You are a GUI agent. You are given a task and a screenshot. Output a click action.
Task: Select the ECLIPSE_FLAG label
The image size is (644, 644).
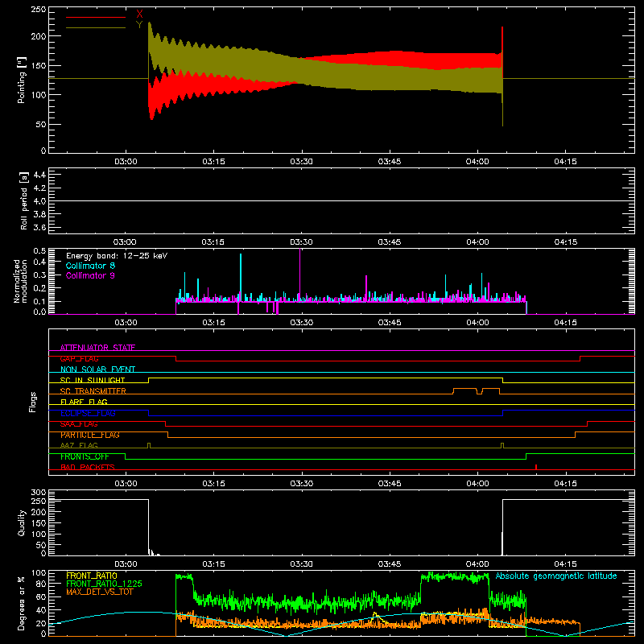tap(88, 413)
